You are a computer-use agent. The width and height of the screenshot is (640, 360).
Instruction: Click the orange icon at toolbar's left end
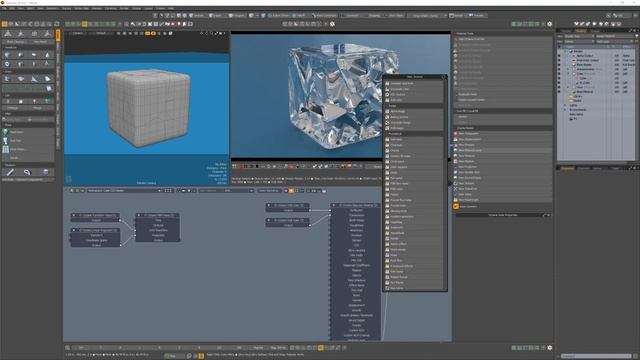pyautogui.click(x=4, y=24)
